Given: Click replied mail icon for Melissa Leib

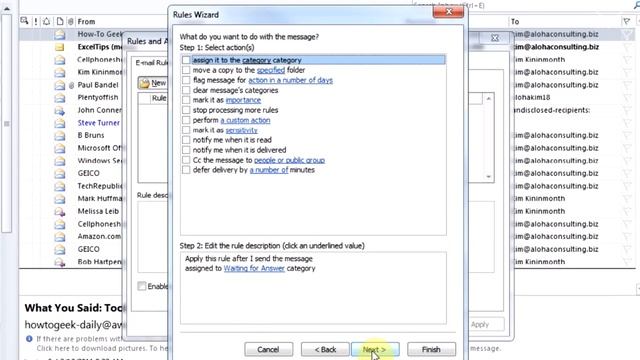Looking at the screenshot, I should coord(60,211).
